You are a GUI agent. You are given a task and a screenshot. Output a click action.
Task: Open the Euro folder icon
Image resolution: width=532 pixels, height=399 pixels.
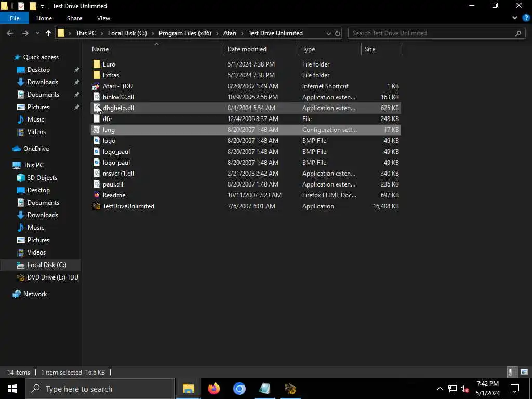click(x=97, y=64)
